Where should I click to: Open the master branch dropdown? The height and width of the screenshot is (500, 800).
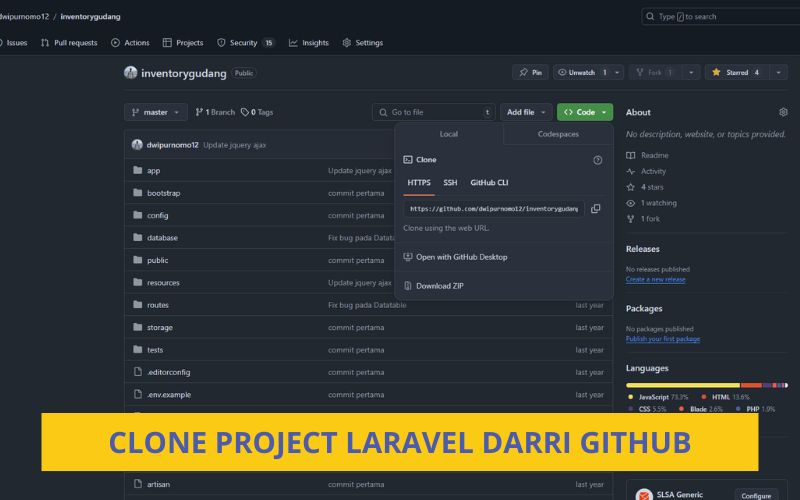coord(156,112)
